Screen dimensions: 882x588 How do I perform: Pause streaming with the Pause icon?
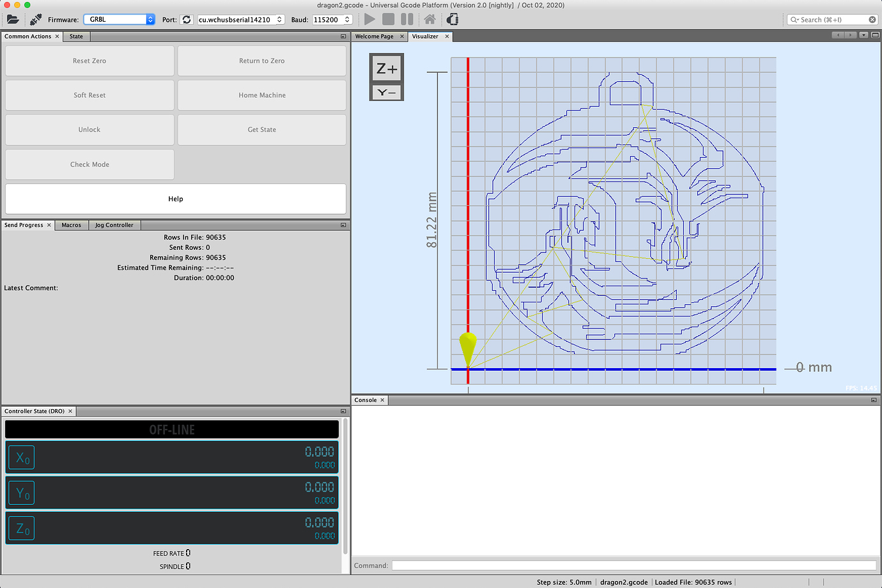click(406, 19)
